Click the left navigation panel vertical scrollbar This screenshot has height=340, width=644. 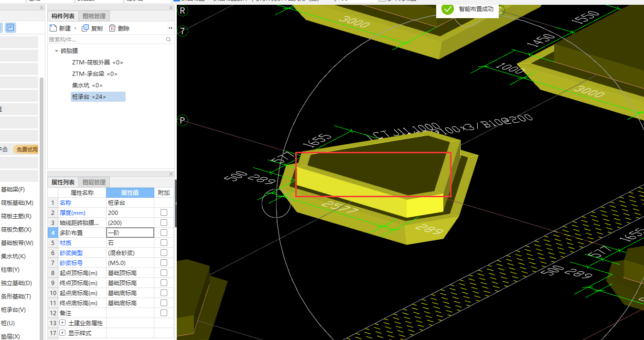pyautogui.click(x=42, y=208)
